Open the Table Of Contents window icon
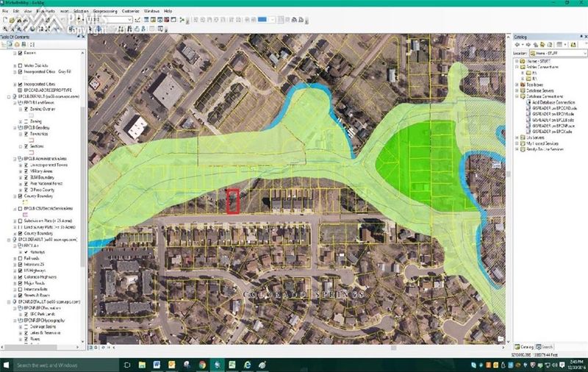Image resolution: width=588 pixels, height=372 pixels. click(x=146, y=20)
